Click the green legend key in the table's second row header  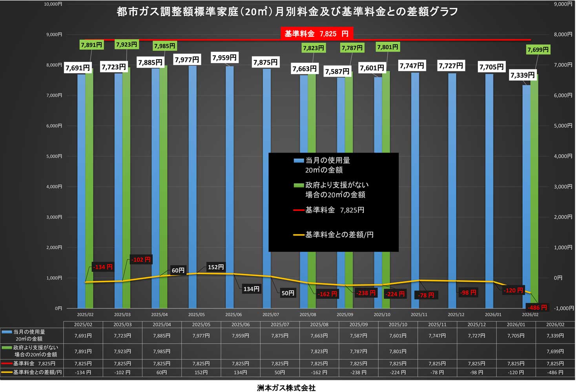[7, 348]
